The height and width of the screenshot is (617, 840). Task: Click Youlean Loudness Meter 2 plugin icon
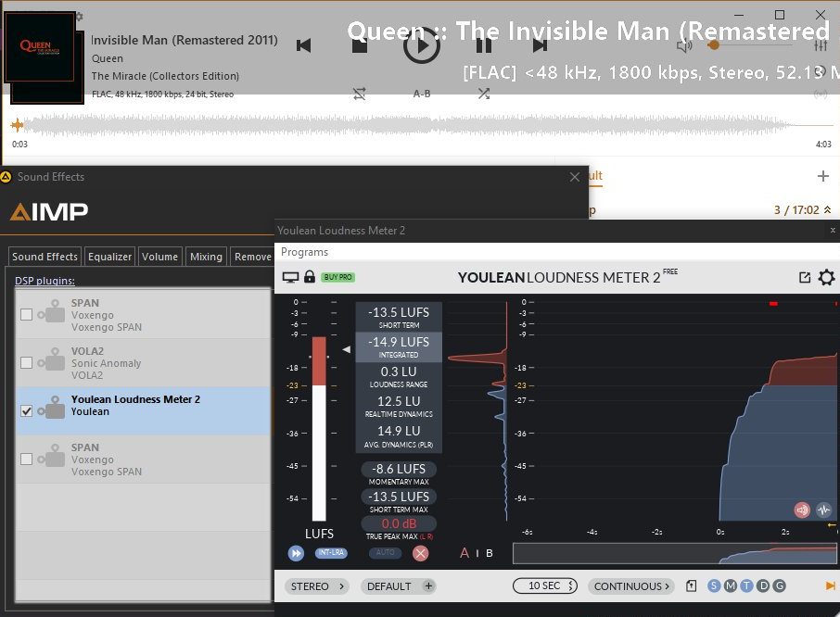click(52, 409)
